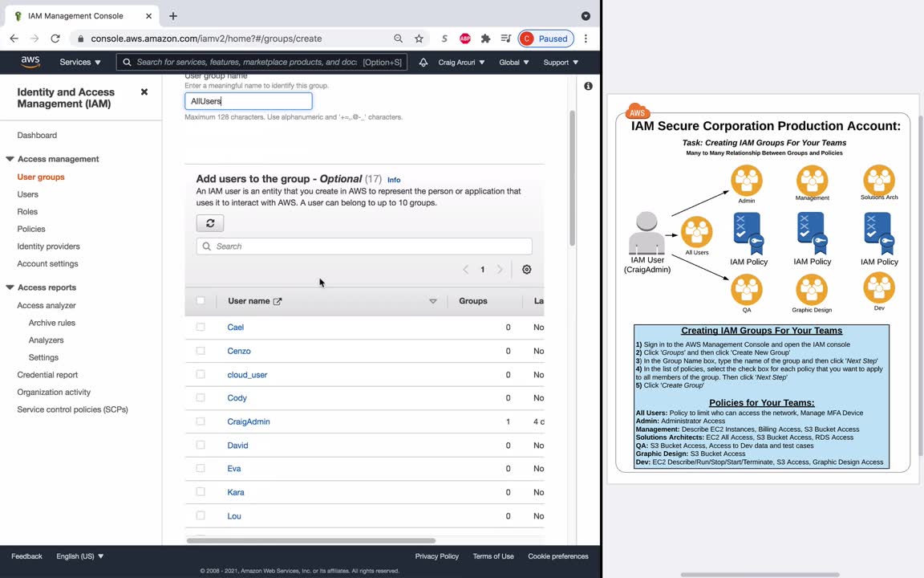
Task: Open Identity providers in sidebar
Action: click(48, 246)
